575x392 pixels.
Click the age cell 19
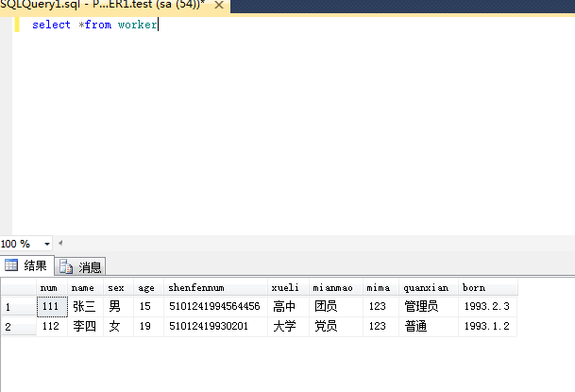tap(148, 327)
